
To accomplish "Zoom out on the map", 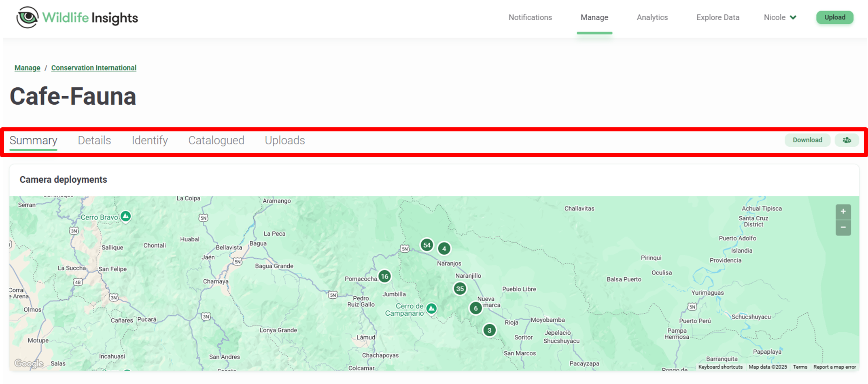I will coord(843,228).
